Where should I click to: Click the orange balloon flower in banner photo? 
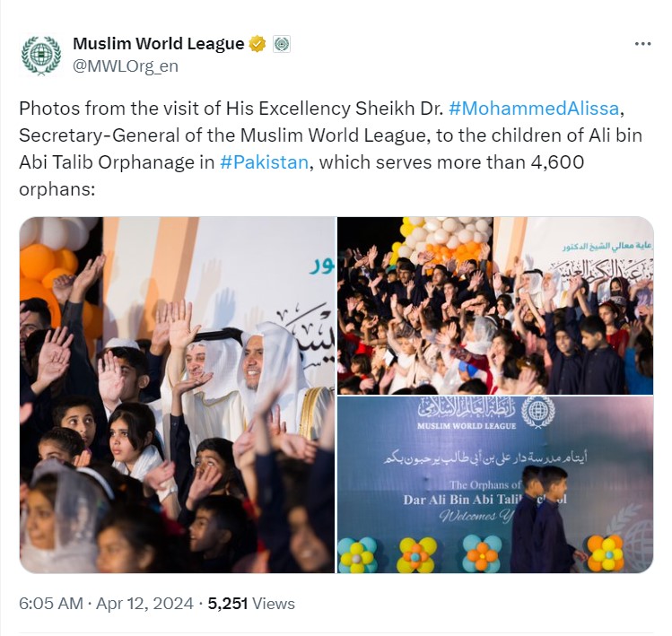(605, 553)
